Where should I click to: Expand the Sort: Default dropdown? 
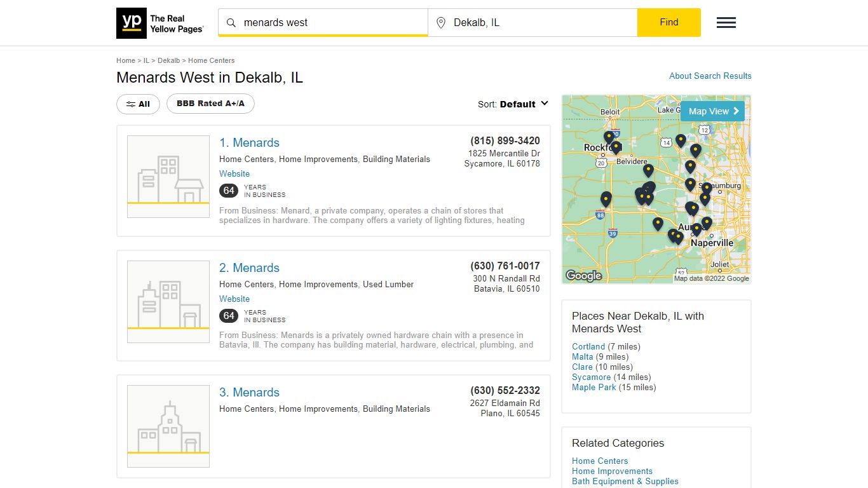pos(513,104)
